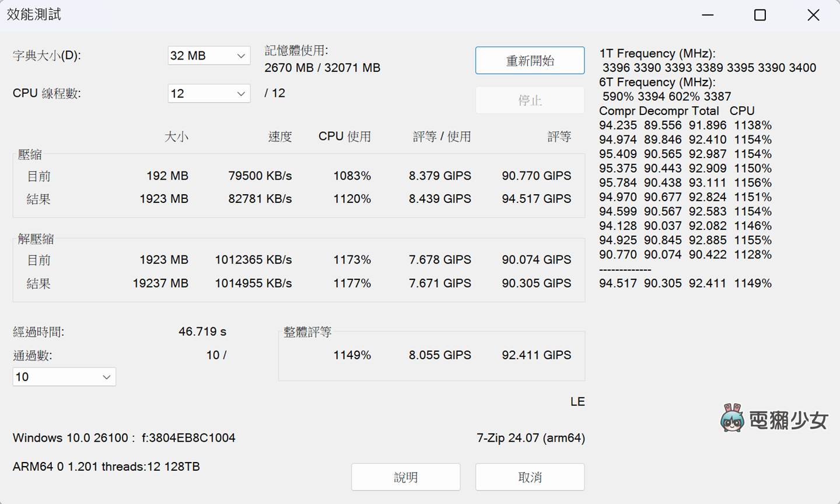Click the 說明 help button

[x=405, y=477]
